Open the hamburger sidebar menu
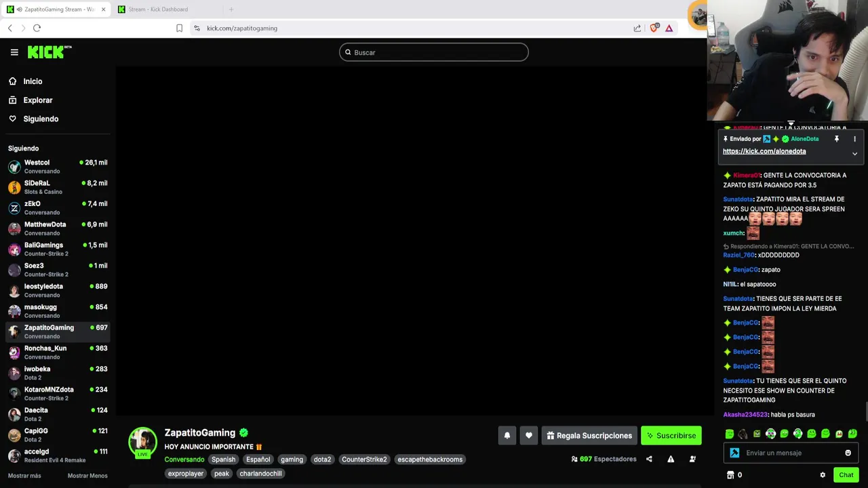The width and height of the screenshot is (868, 488). tap(14, 52)
